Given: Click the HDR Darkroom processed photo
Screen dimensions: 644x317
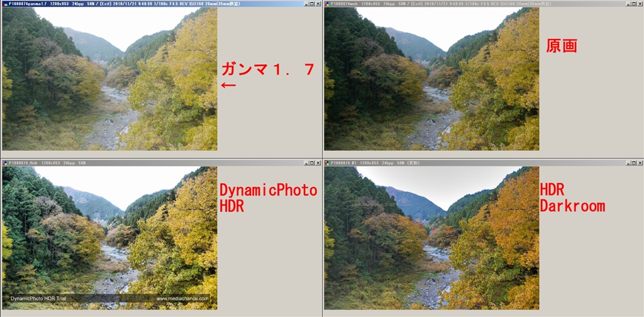Looking at the screenshot, I should [431, 238].
